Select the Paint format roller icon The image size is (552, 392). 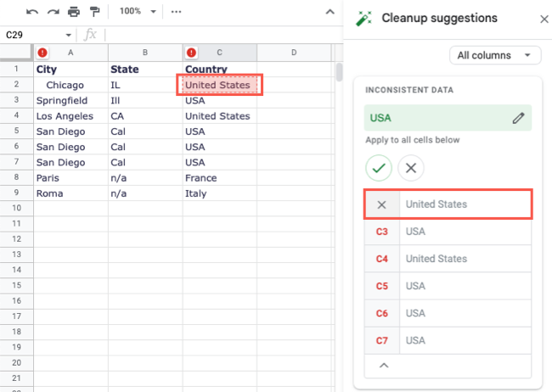point(93,12)
